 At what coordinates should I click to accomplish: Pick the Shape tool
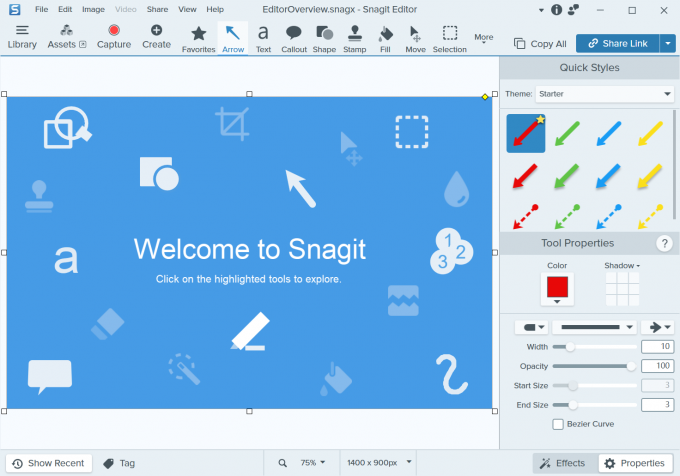324,38
